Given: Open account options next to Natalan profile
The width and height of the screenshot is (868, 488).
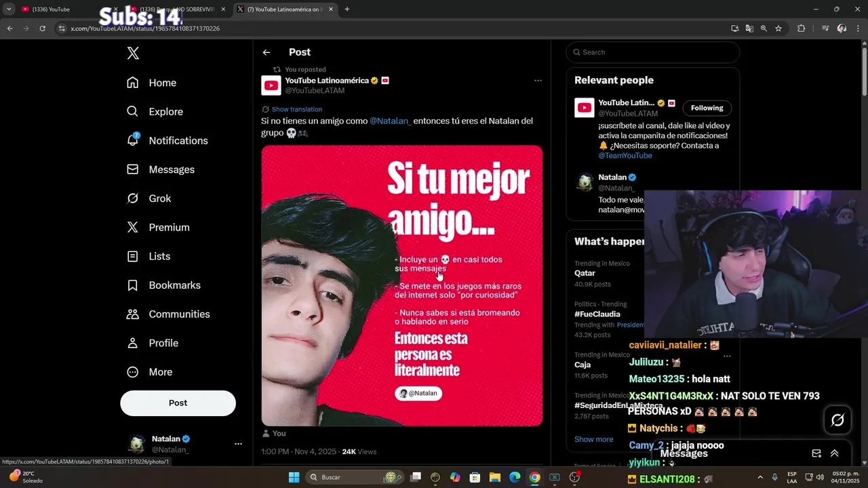Looking at the screenshot, I should click(x=238, y=444).
